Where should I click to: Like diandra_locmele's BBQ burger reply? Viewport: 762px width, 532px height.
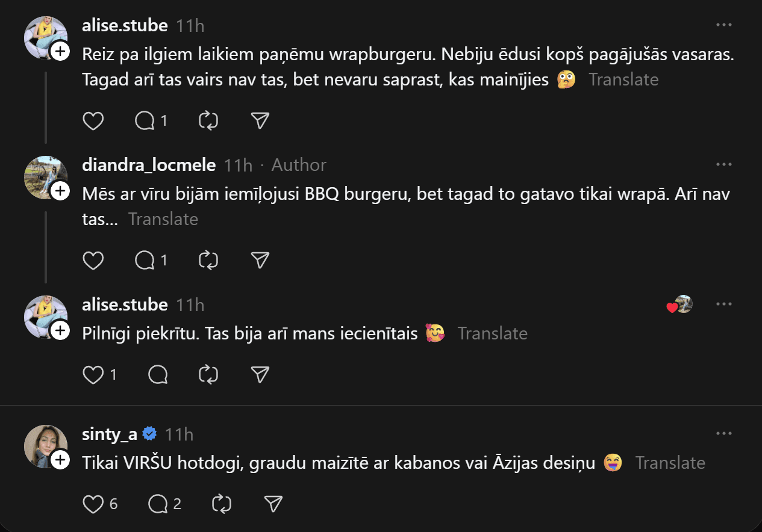coord(93,260)
